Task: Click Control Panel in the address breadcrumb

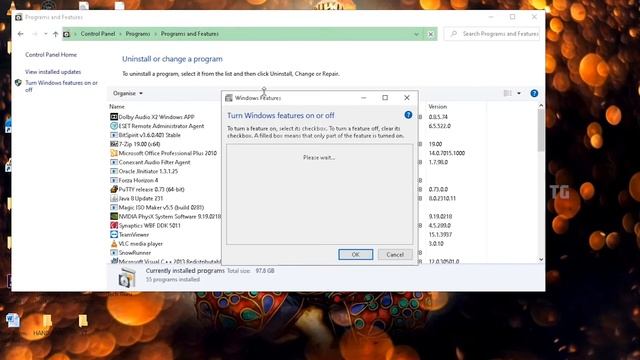Action: [x=98, y=34]
